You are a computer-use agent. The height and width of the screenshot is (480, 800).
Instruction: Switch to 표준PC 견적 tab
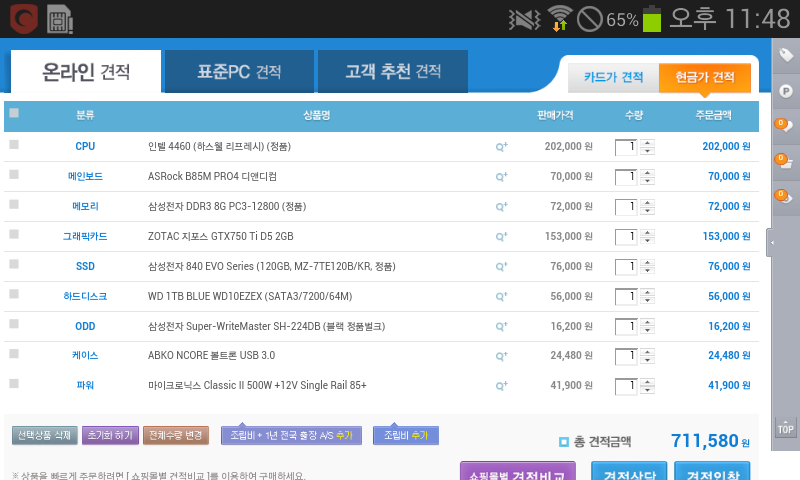pos(239,71)
